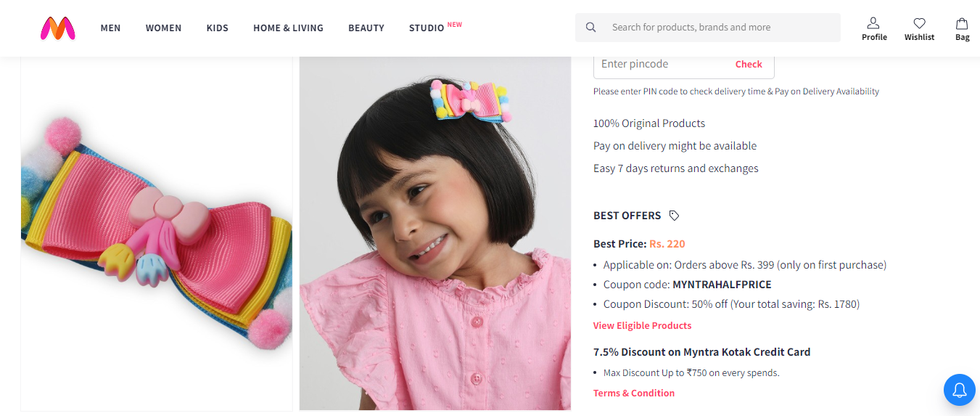This screenshot has height=416, width=980.
Task: Click the Enter pincode field
Action: pos(660,64)
